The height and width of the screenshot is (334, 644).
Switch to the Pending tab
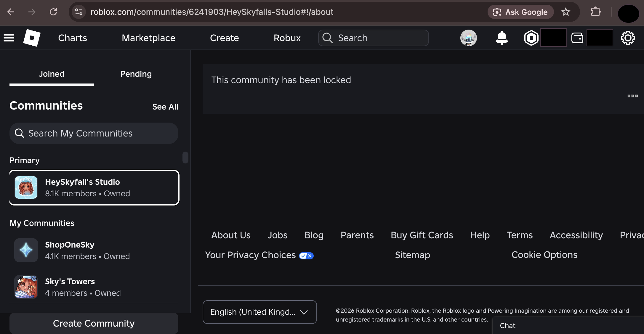tap(136, 74)
